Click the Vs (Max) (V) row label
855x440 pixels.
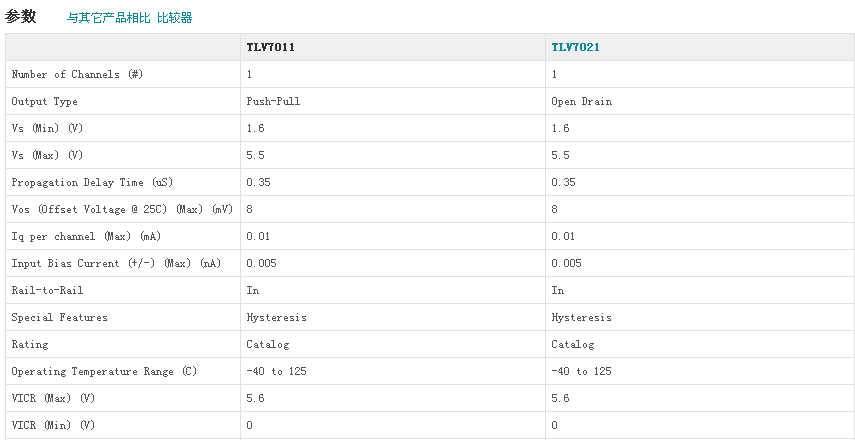click(47, 155)
